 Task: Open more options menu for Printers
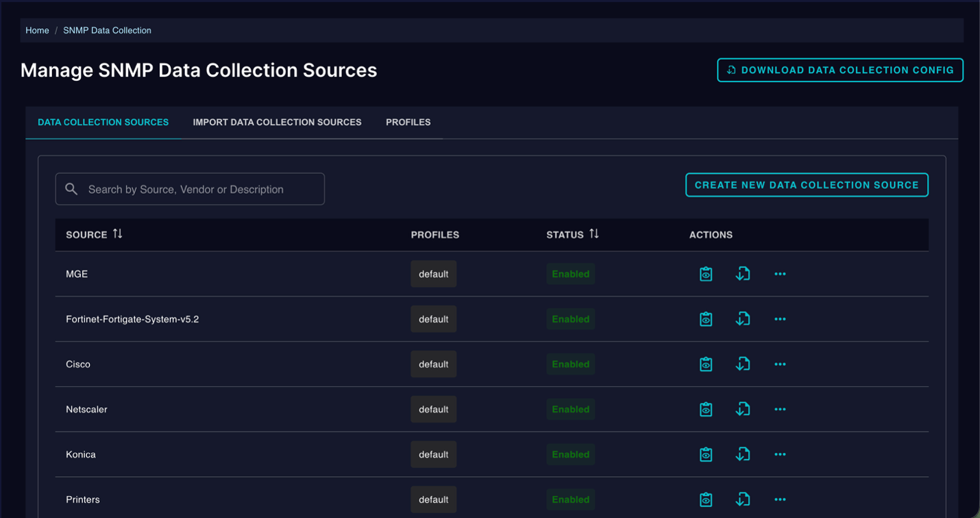point(780,500)
